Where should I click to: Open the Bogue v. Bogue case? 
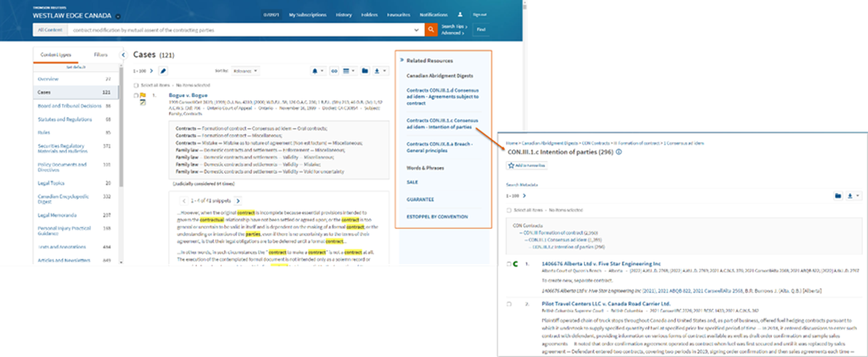click(188, 95)
